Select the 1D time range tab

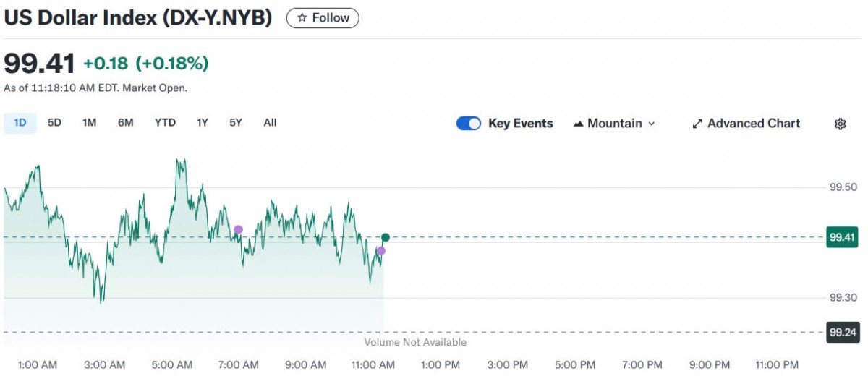pos(20,123)
